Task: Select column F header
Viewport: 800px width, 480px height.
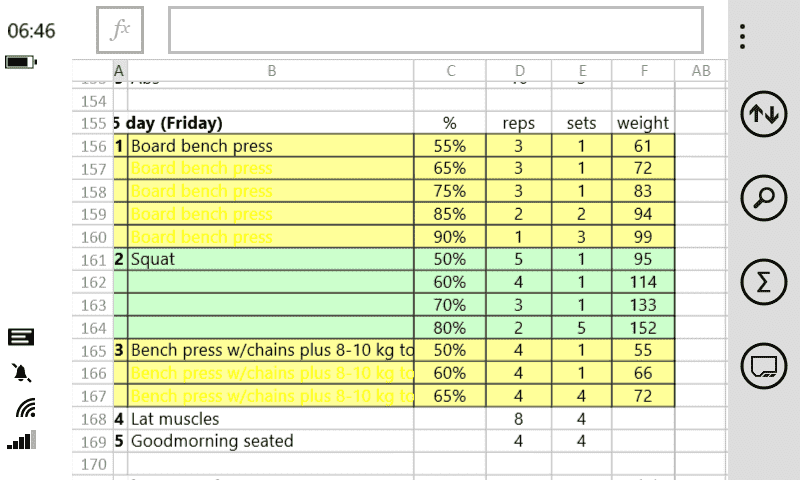Action: (x=643, y=70)
